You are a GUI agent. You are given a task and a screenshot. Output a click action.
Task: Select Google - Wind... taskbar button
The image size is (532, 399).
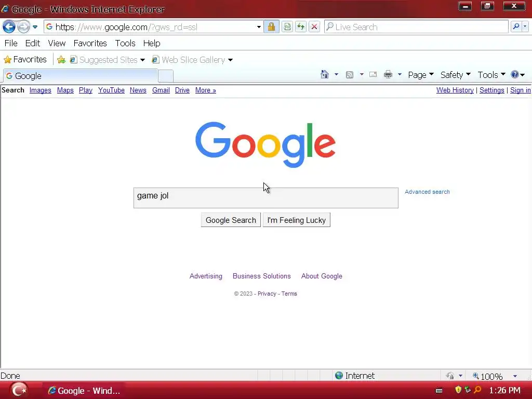tap(84, 391)
